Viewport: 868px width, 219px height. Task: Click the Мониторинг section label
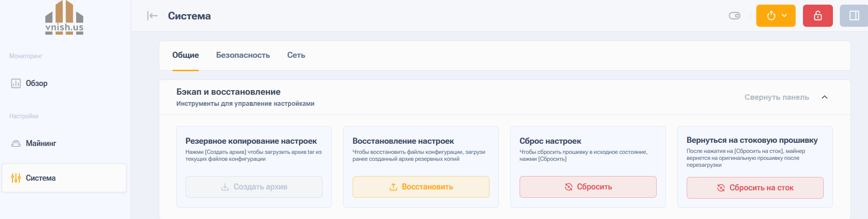[x=26, y=56]
